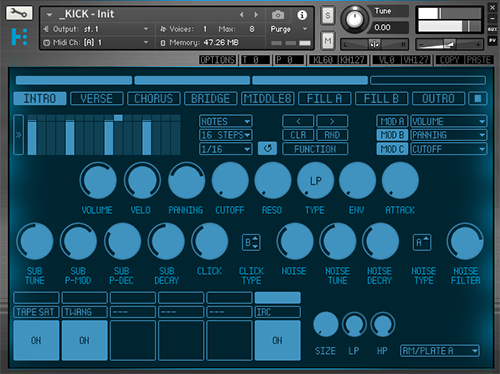
Task: Open the 1/16 rate dropdown
Action: pos(226,149)
